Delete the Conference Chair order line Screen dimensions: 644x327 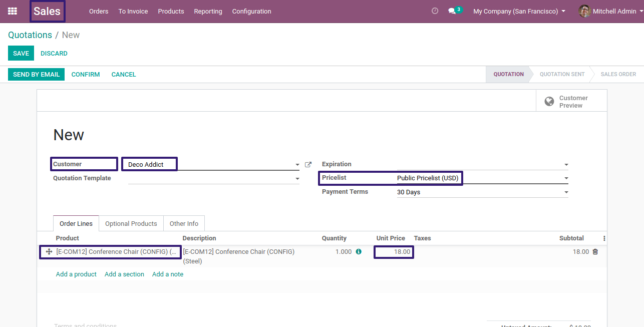point(595,252)
